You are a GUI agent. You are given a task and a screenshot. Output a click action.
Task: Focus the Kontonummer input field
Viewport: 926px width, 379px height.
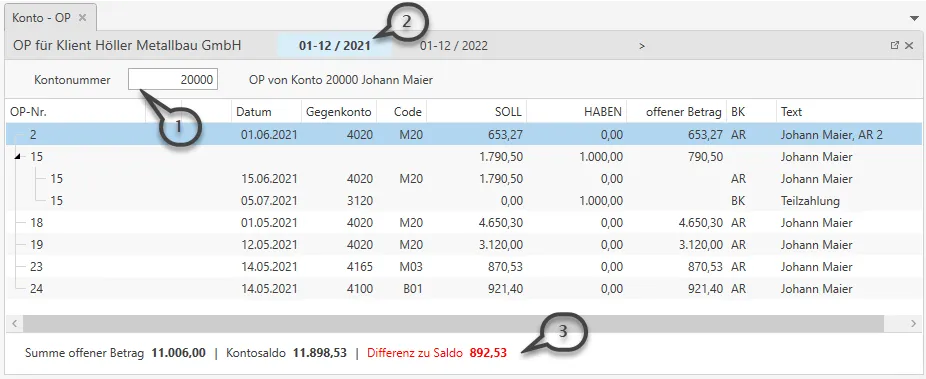point(173,80)
